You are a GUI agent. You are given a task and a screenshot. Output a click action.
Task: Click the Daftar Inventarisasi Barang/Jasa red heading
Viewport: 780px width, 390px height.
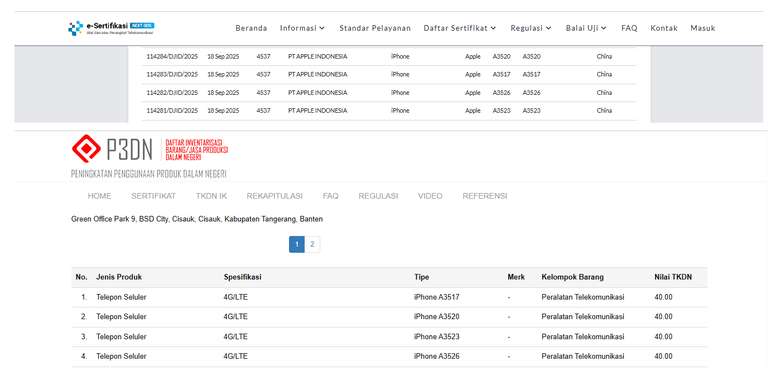[197, 150]
